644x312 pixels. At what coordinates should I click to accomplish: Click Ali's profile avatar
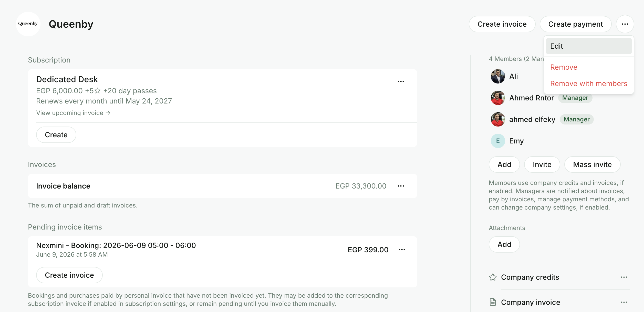498,76
